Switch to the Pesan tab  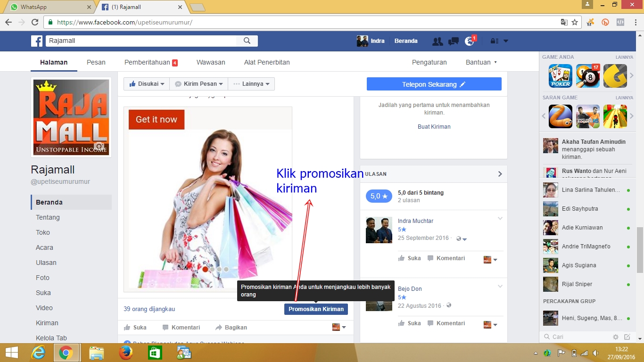(96, 62)
